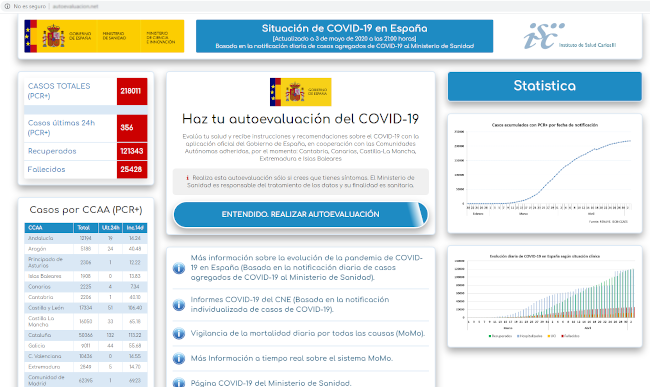Open Más información sobre la evolución de la pandemia link
Viewport: 650px width, 387px height.
306,268
